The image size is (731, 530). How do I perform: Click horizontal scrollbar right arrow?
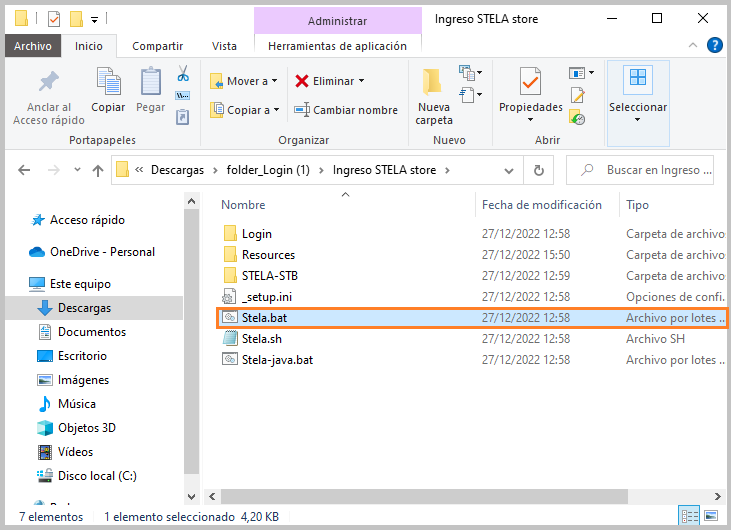(718, 496)
